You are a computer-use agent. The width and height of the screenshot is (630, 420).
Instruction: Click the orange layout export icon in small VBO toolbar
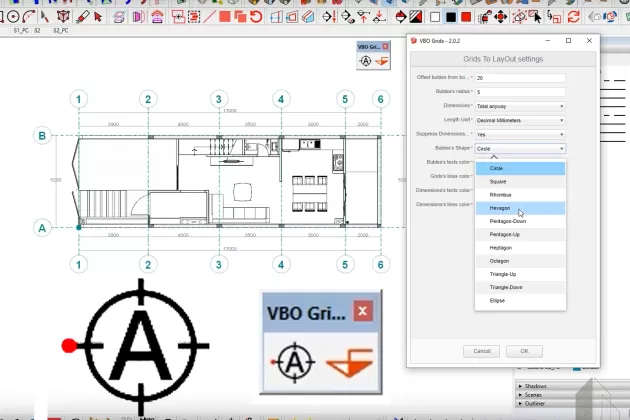381,61
